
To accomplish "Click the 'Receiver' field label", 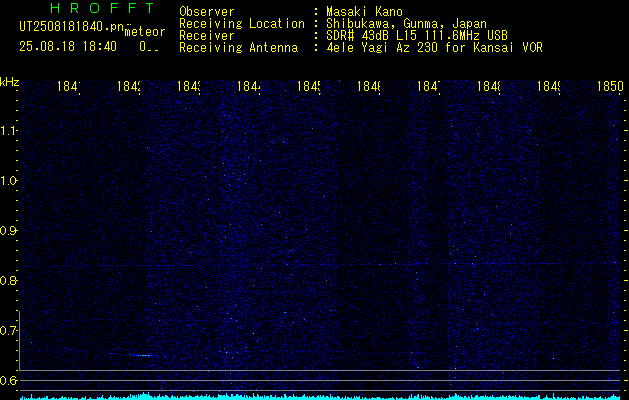I will coord(207,36).
